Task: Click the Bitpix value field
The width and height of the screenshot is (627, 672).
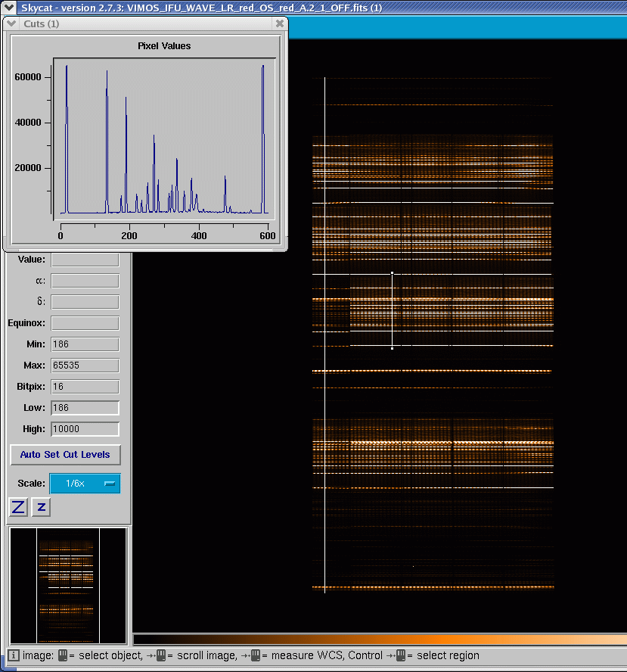Action: pos(85,387)
